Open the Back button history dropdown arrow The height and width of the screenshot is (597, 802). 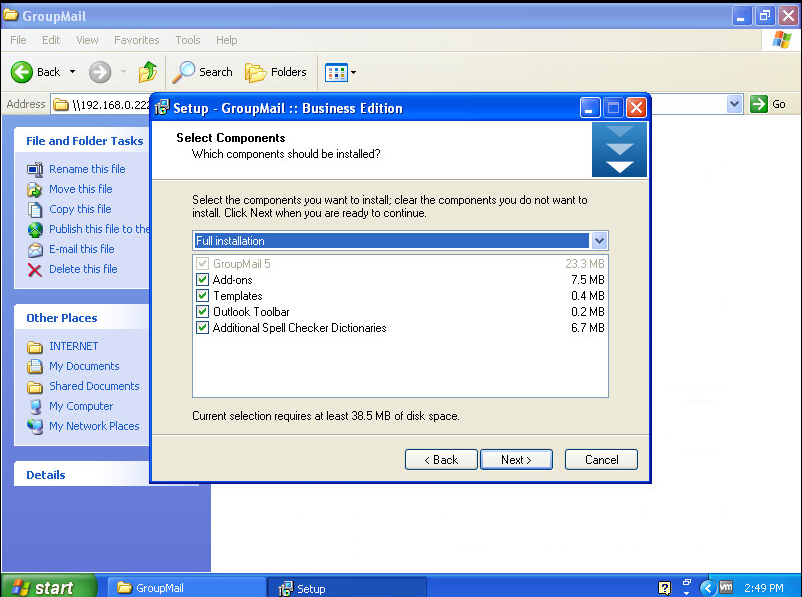pos(72,72)
